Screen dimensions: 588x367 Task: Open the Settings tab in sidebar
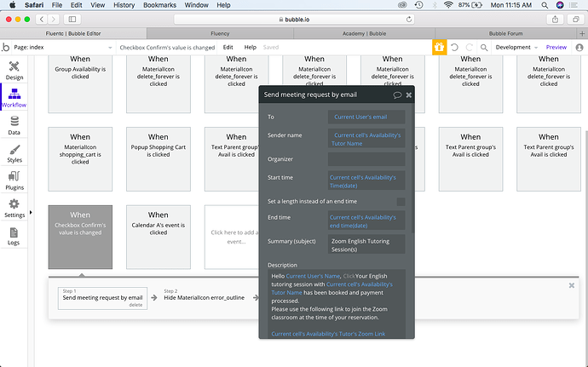click(14, 208)
